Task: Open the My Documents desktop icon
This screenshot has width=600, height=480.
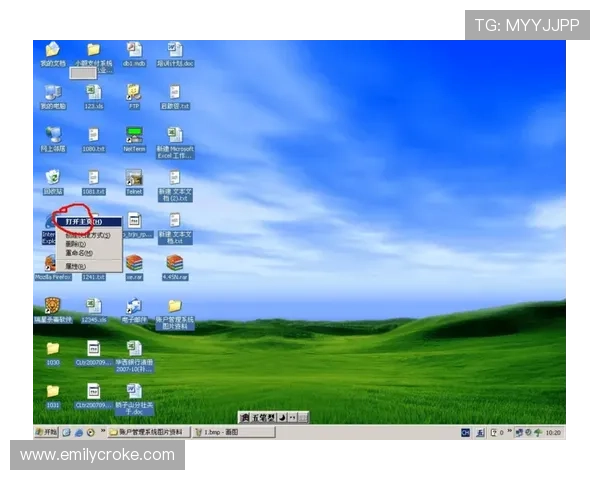Action: [x=52, y=51]
